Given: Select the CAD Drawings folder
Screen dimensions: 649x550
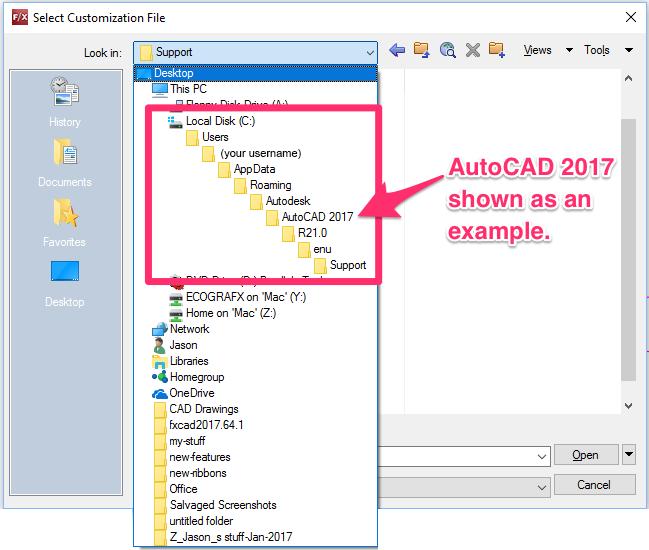Looking at the screenshot, I should point(196,409).
